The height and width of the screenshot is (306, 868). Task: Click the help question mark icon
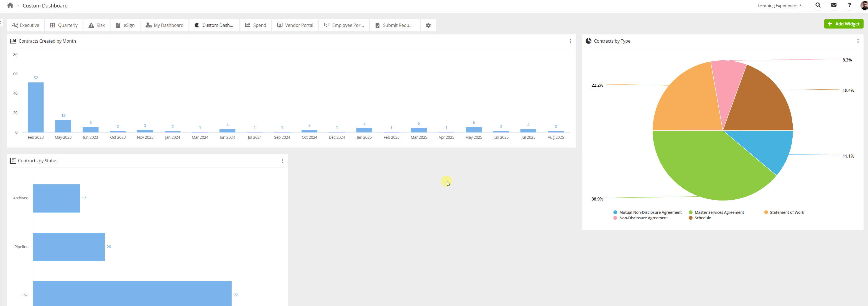point(849,5)
